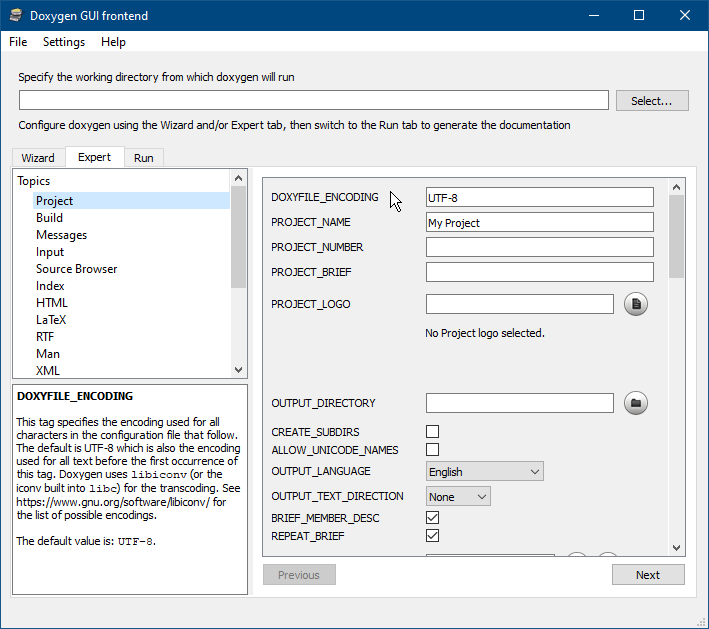
Task: Click the OUTPUT_DIRECTORY folder browse icon
Action: point(636,403)
